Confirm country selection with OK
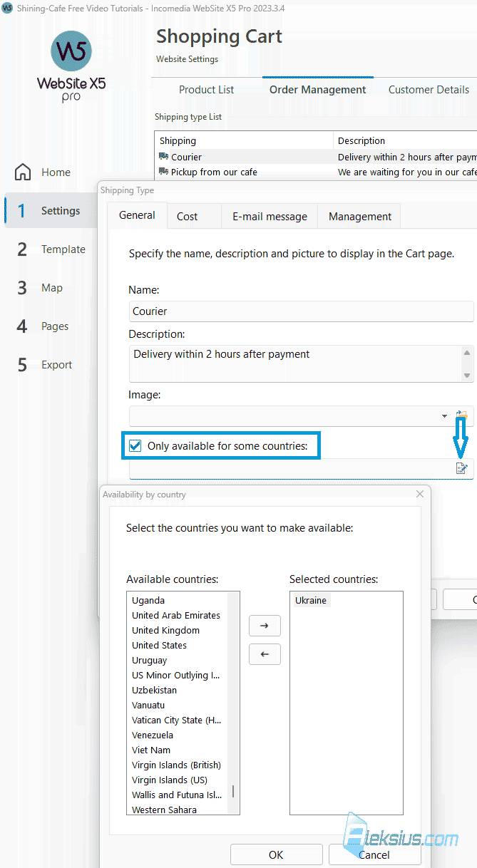 click(x=276, y=854)
